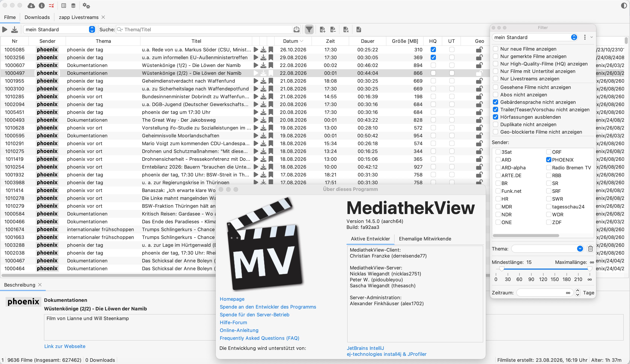Click the document-minus bookmark remove icon
The image size is (630, 364).
click(333, 29)
